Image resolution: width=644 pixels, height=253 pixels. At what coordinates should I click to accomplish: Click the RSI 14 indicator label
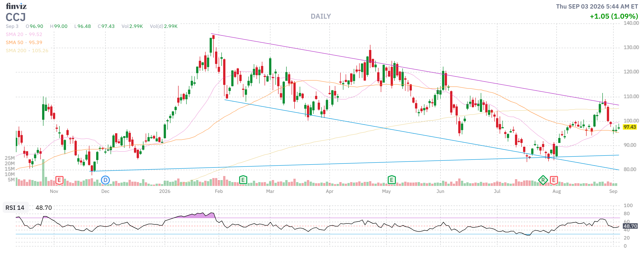[15, 208]
